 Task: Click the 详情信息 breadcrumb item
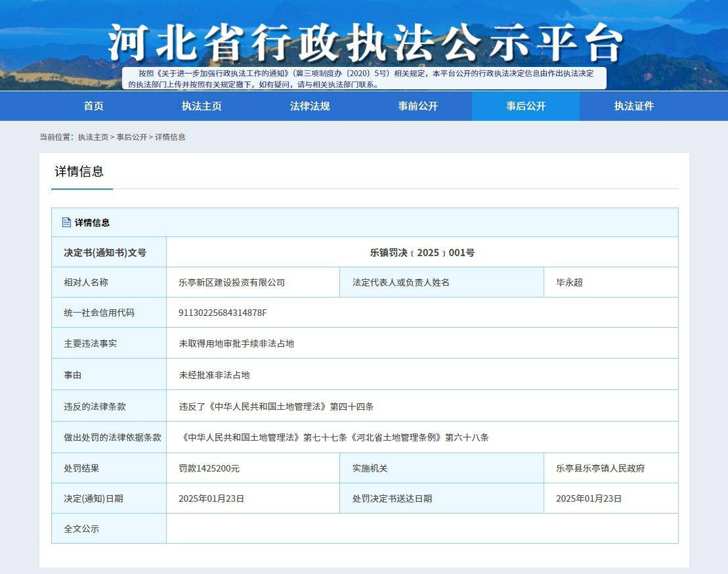170,137
